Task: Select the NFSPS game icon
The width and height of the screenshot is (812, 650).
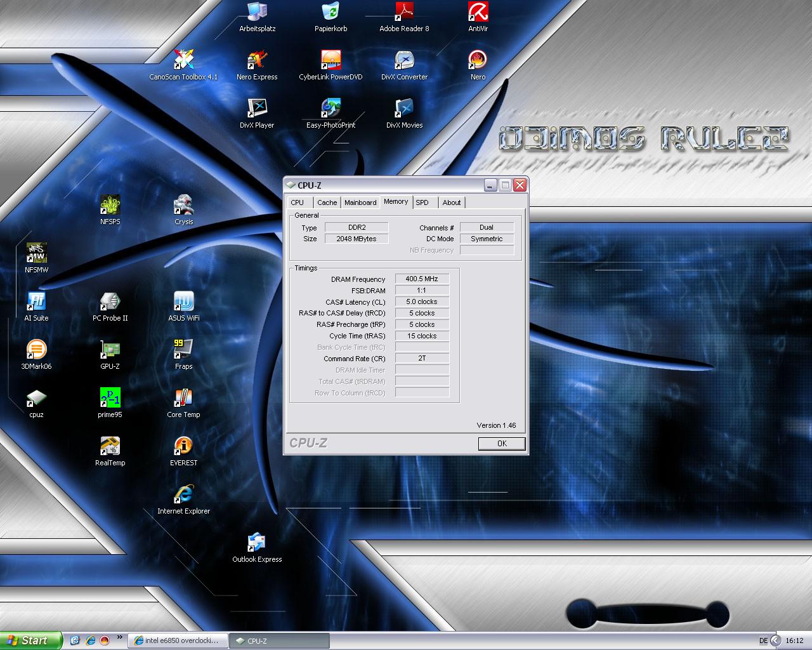Action: tap(110, 209)
